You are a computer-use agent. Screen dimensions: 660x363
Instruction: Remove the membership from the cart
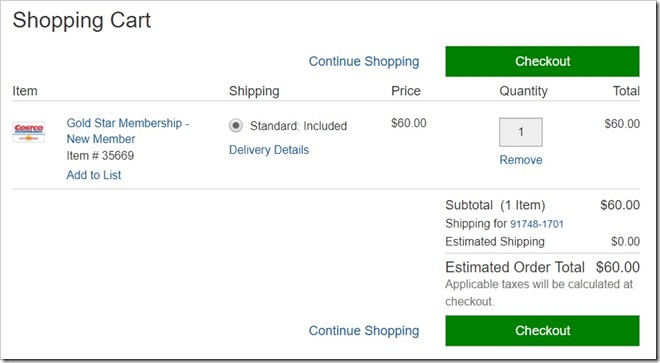(x=521, y=160)
